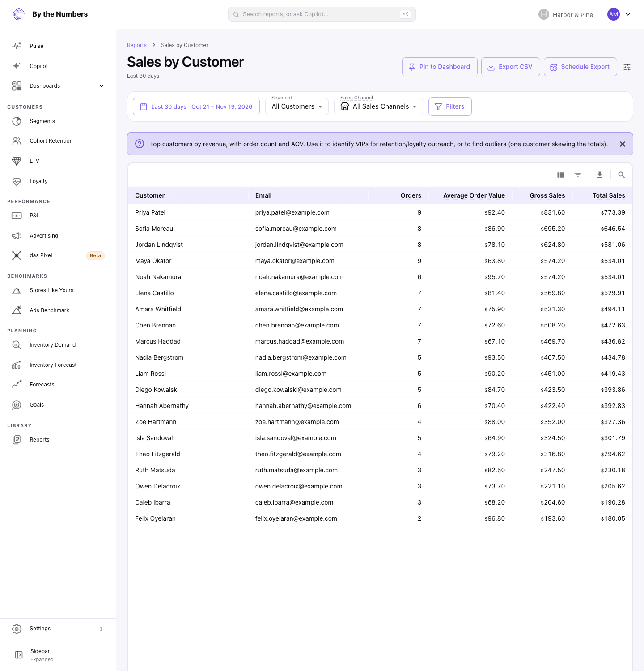Open Ads Benchmark page
The width and height of the screenshot is (644, 671).
tap(58, 310)
